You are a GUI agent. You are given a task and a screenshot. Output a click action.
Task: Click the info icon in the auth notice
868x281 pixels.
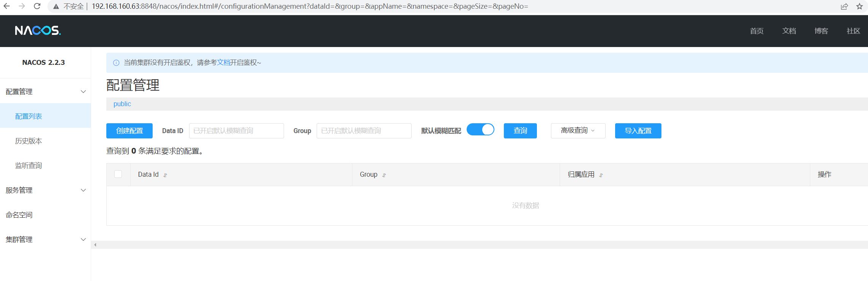coord(116,63)
